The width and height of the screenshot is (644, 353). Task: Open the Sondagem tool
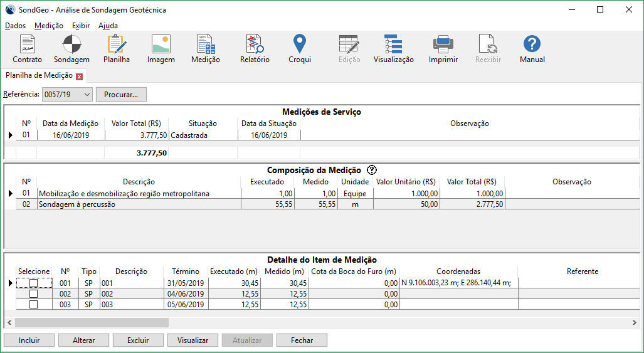[71, 49]
